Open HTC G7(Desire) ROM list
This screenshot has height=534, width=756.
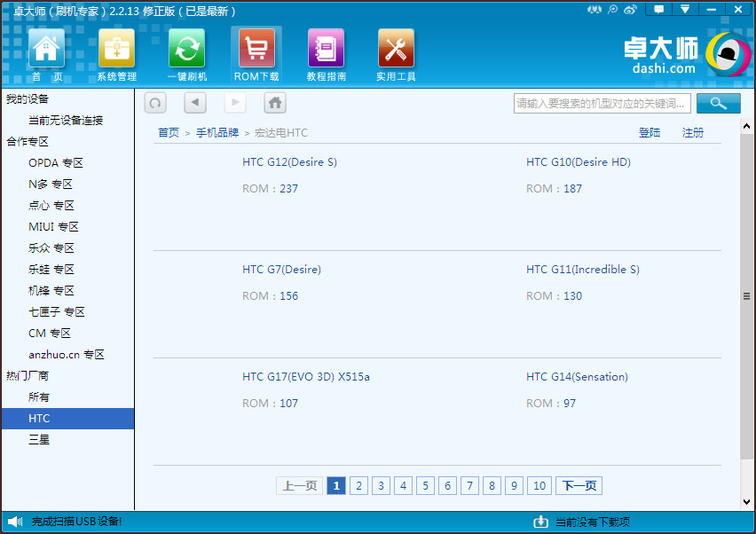[x=281, y=270]
